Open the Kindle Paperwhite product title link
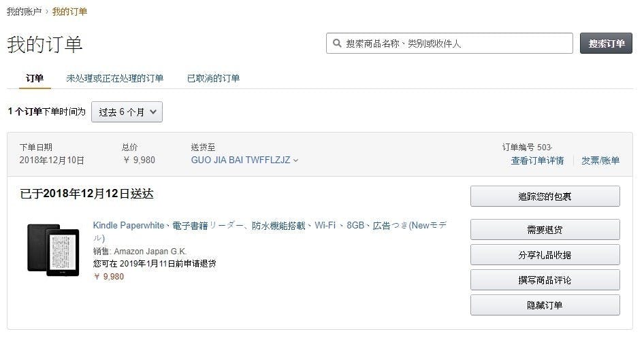The height and width of the screenshot is (342, 644). (270, 226)
